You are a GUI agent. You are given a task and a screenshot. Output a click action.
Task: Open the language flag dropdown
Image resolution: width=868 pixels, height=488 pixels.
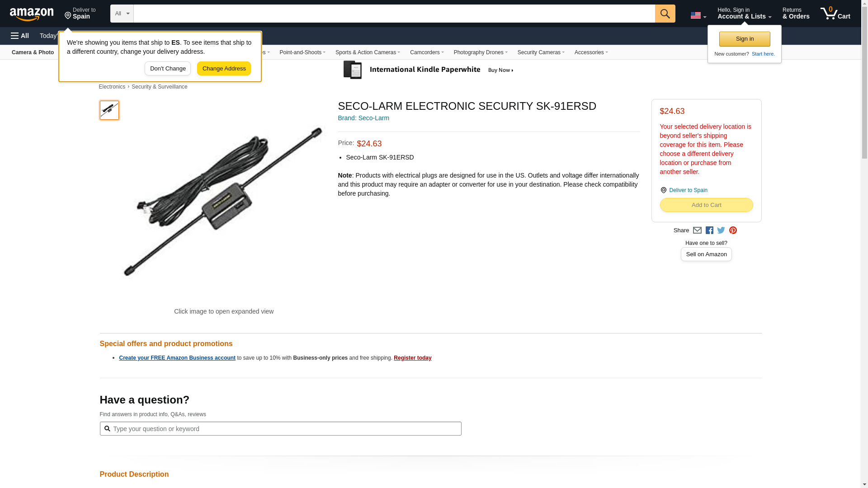(698, 15)
